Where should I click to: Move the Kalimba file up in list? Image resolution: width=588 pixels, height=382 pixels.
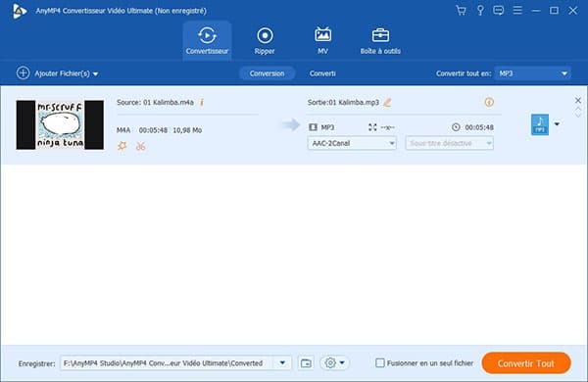pos(578,110)
